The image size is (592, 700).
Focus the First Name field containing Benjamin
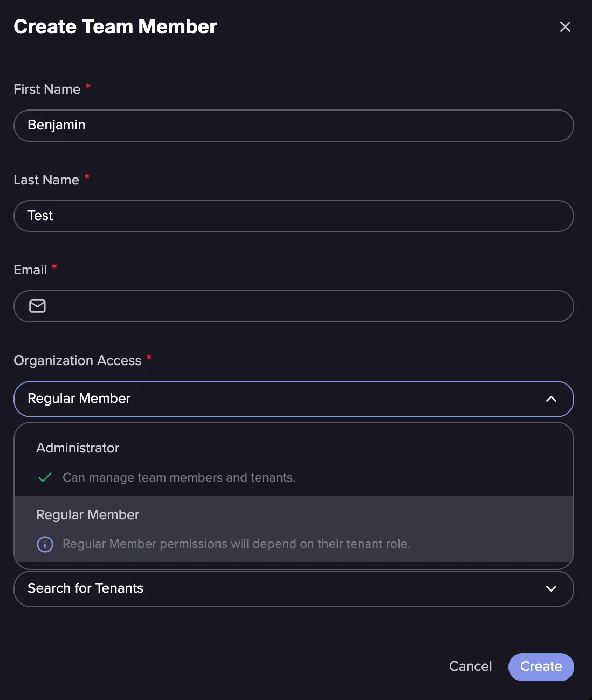click(x=293, y=126)
